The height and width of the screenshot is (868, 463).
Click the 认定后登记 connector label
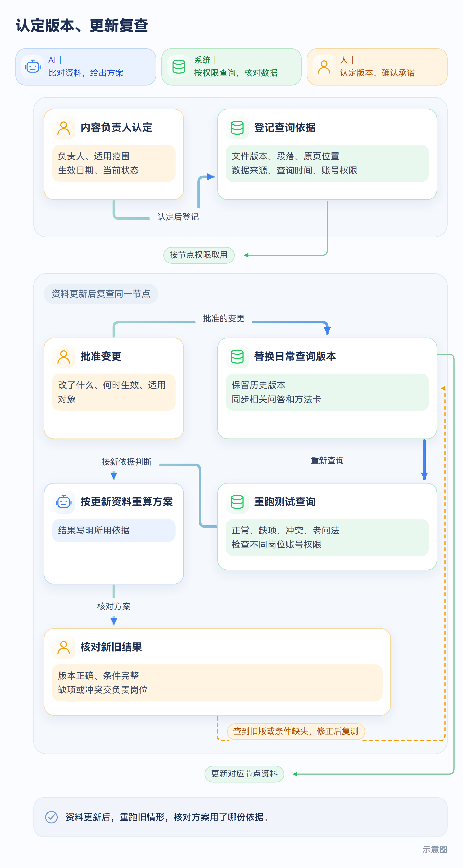click(x=178, y=217)
